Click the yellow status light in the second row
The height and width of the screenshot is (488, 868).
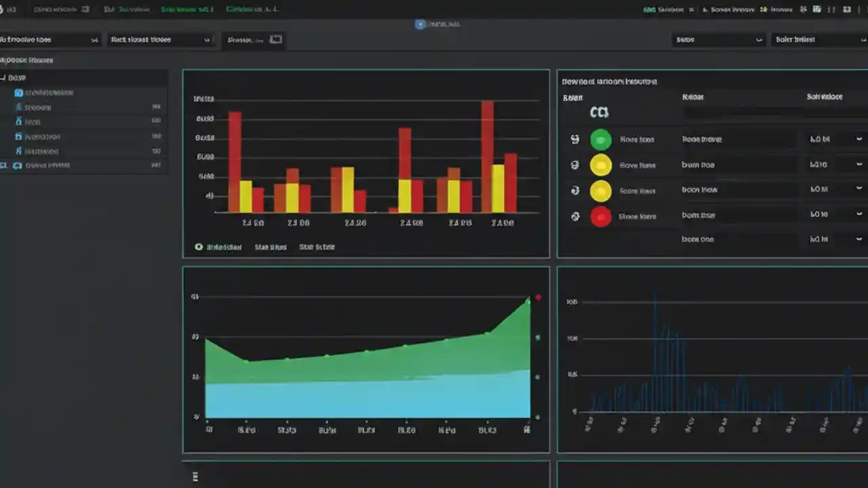pos(601,165)
